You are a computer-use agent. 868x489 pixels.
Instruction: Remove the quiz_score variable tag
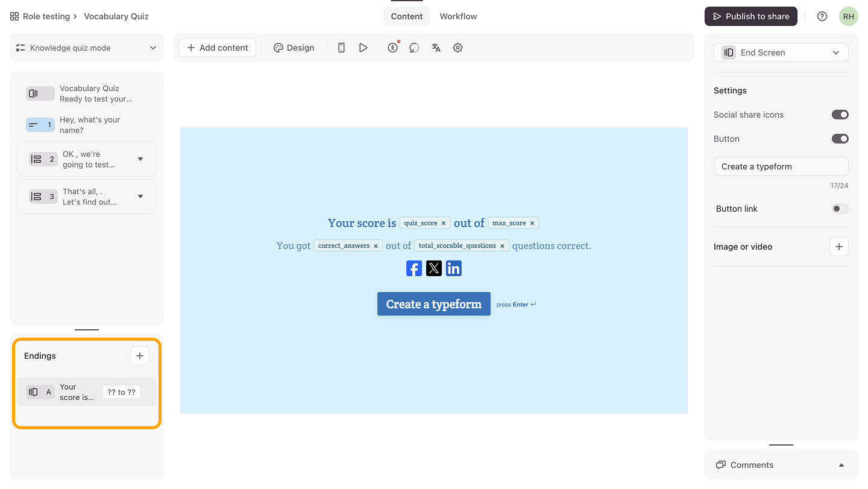point(444,223)
